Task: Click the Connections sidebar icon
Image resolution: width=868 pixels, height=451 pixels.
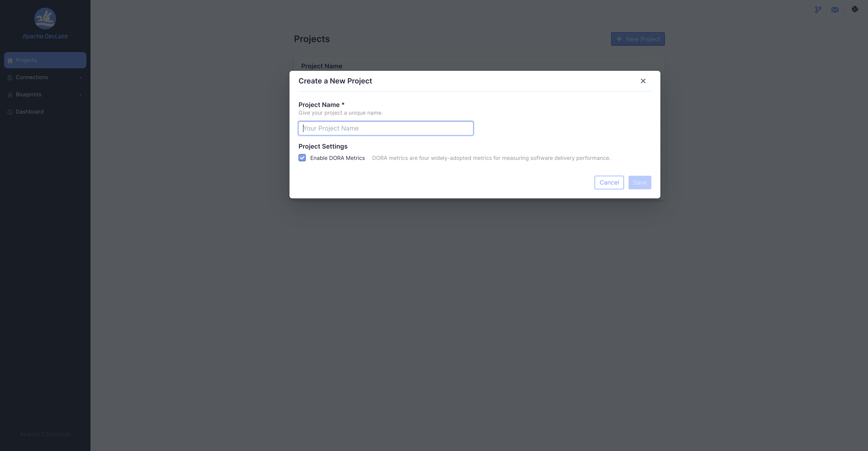Action: (10, 78)
